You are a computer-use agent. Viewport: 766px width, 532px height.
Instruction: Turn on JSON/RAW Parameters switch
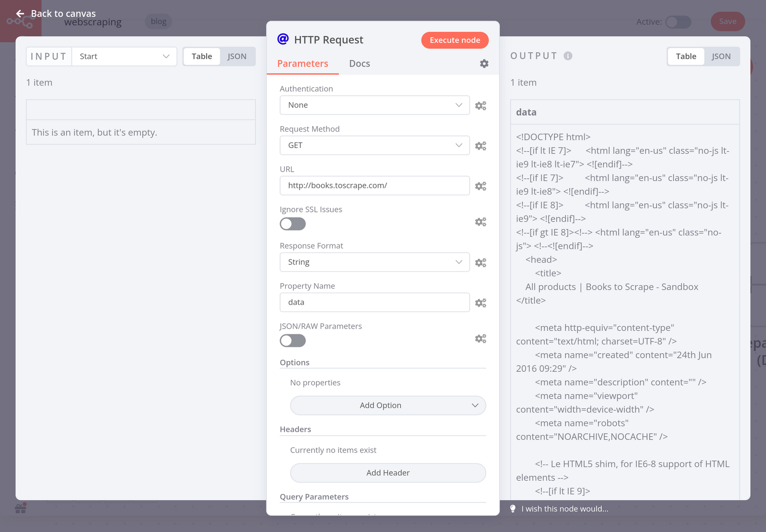(x=293, y=341)
